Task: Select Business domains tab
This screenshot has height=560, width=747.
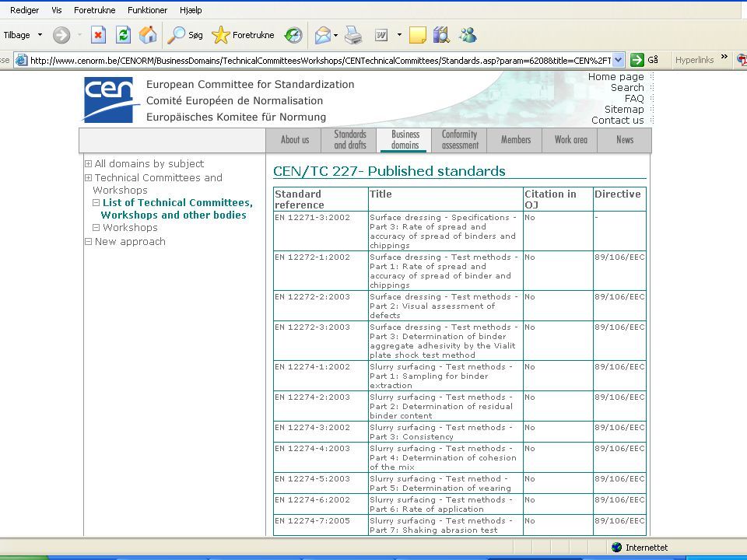Action: coord(405,140)
